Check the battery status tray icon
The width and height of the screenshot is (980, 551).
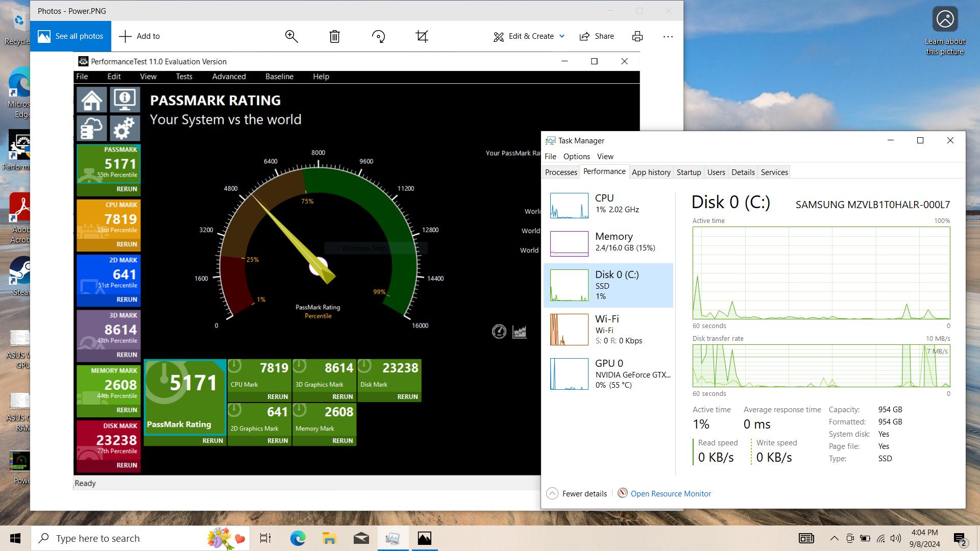(865, 538)
